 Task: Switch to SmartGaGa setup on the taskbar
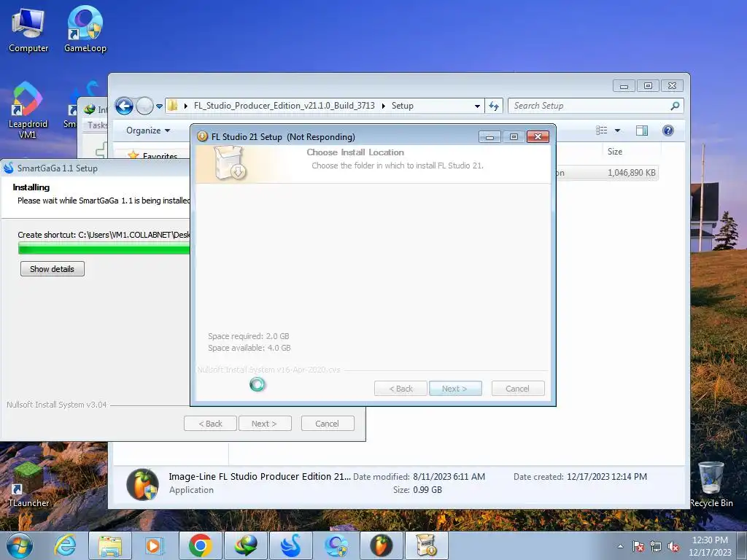pos(290,545)
